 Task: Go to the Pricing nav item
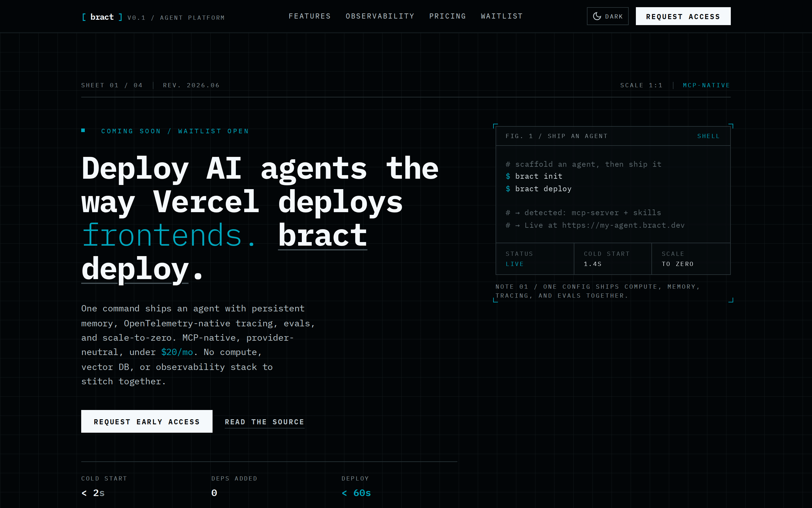point(447,16)
